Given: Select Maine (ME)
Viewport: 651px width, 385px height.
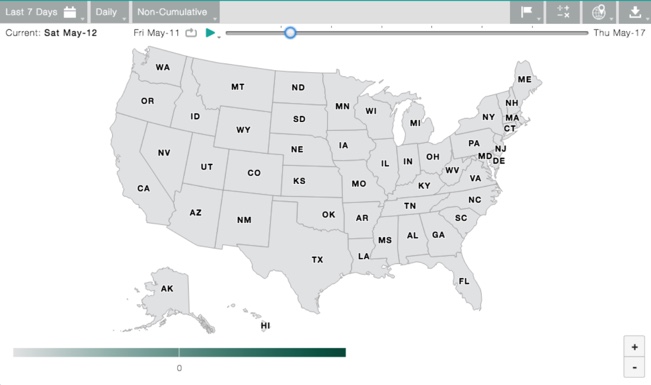Looking at the screenshot, I should click(524, 79).
